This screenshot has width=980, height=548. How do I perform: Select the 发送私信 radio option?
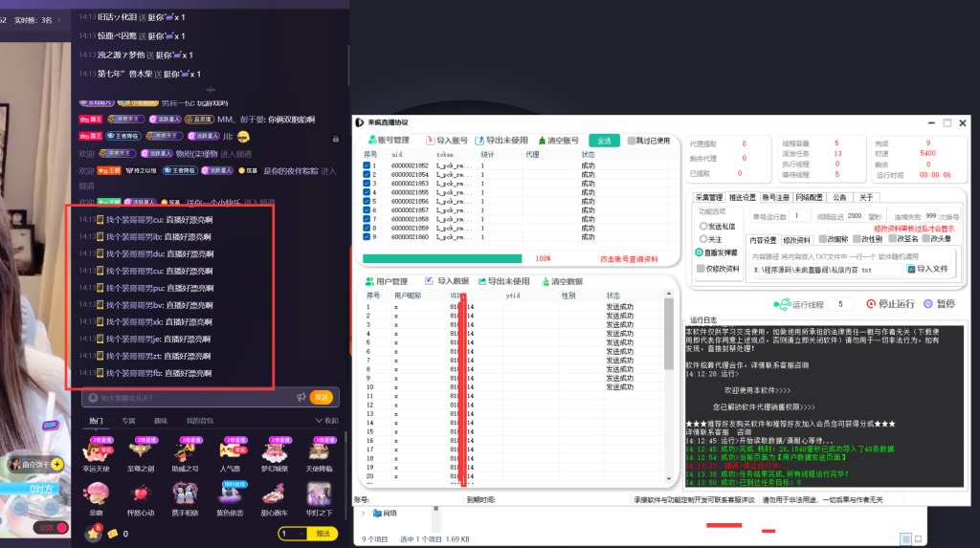[702, 226]
